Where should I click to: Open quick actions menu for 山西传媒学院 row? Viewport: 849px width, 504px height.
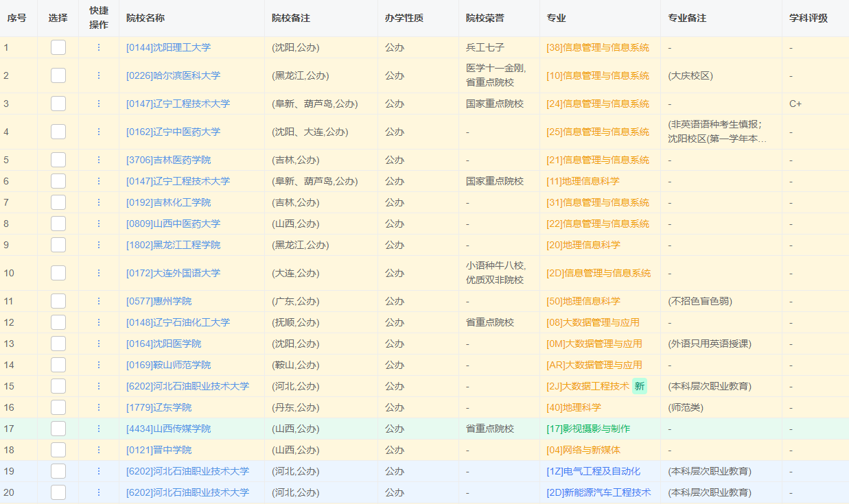[99, 429]
